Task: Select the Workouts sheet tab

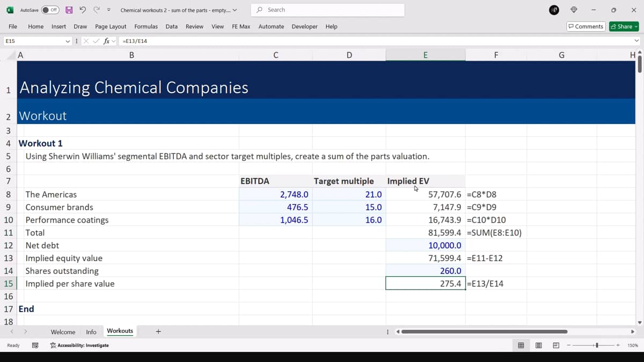Action: click(x=120, y=331)
